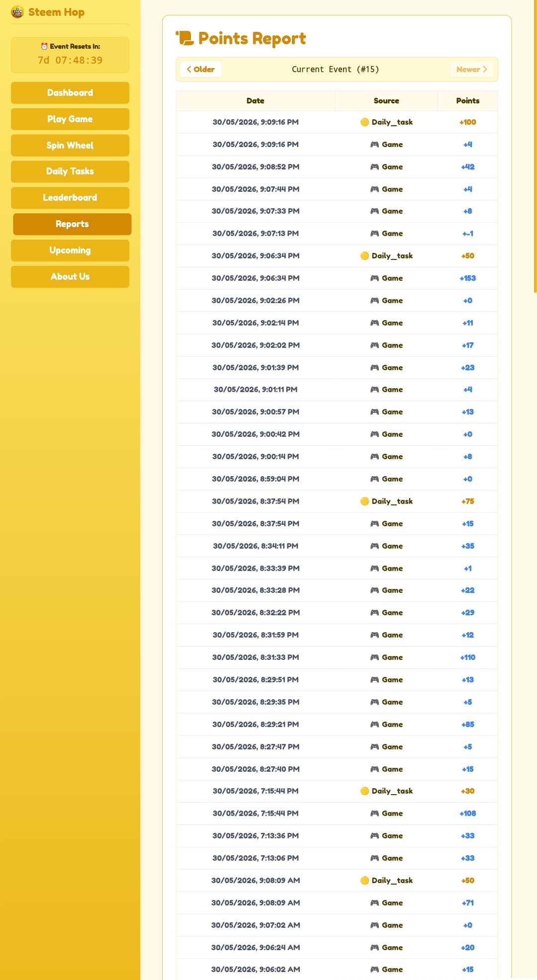This screenshot has height=980, width=537.
Task: Click gamepad icon in 8:29:21 PM row
Action: (374, 725)
